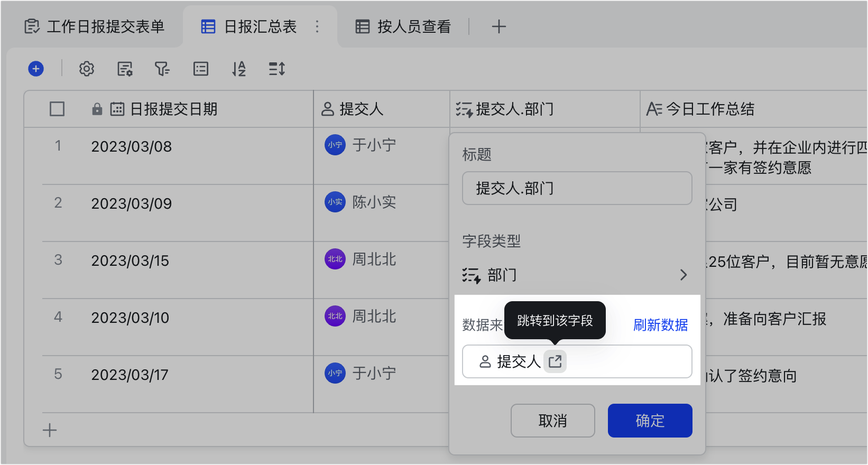Open the filter icon in toolbar
The width and height of the screenshot is (868, 465).
(x=162, y=69)
